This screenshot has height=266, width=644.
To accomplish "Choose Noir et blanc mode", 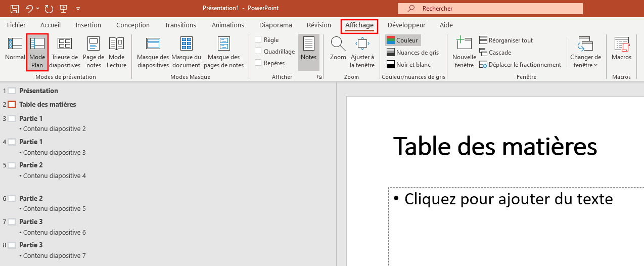I will pyautogui.click(x=408, y=65).
